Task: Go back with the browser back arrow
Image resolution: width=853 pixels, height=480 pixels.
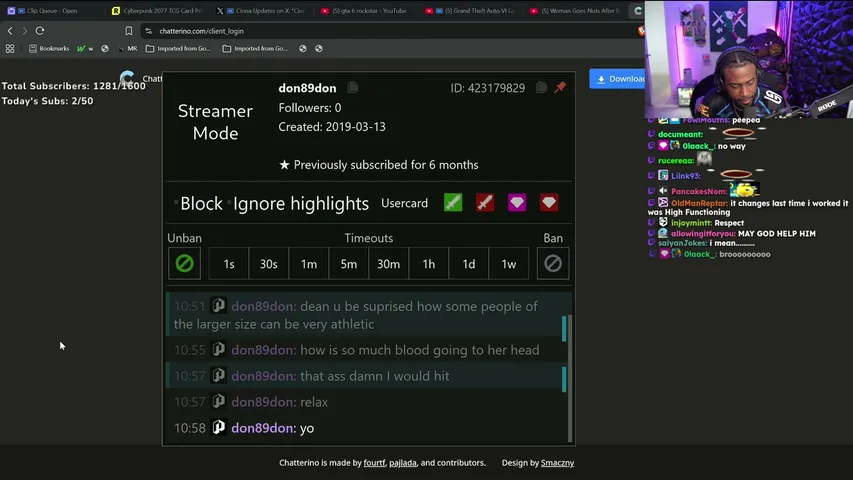Action: (10, 31)
